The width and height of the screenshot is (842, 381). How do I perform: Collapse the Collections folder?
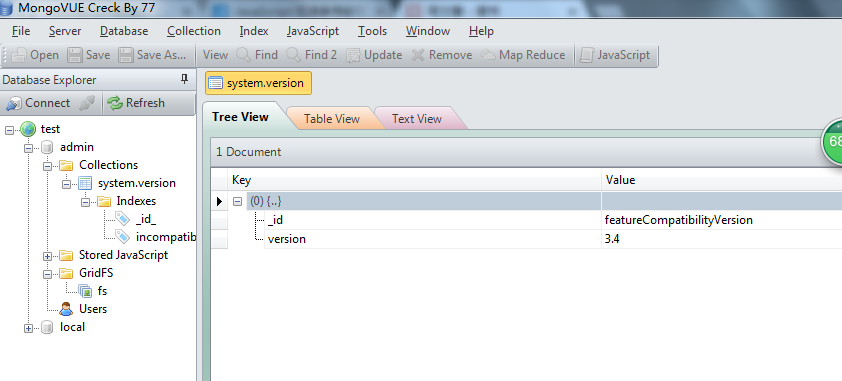47,166
